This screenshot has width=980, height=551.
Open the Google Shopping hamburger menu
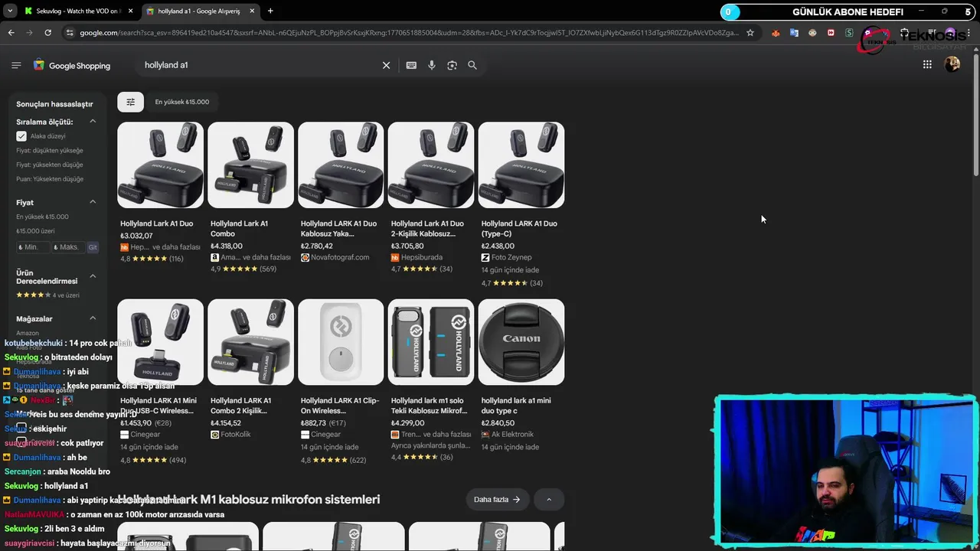(x=16, y=65)
